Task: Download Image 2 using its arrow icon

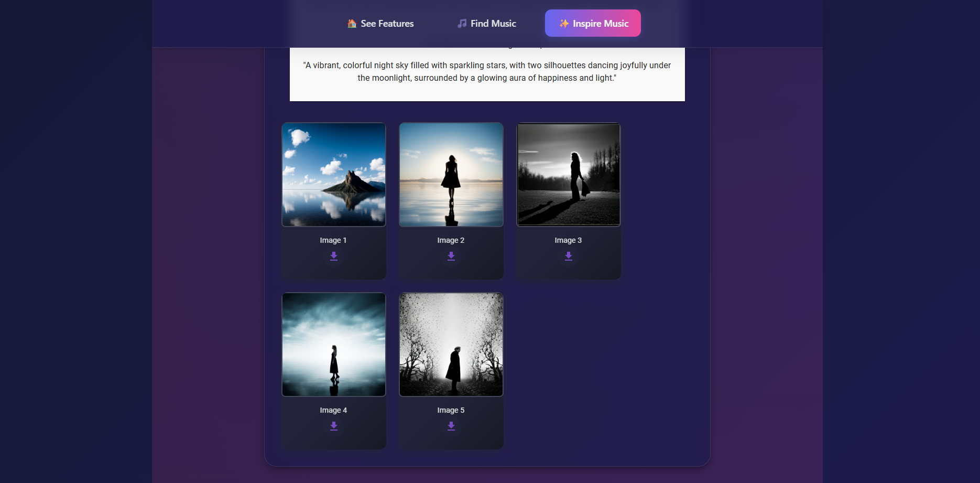Action: pos(451,256)
